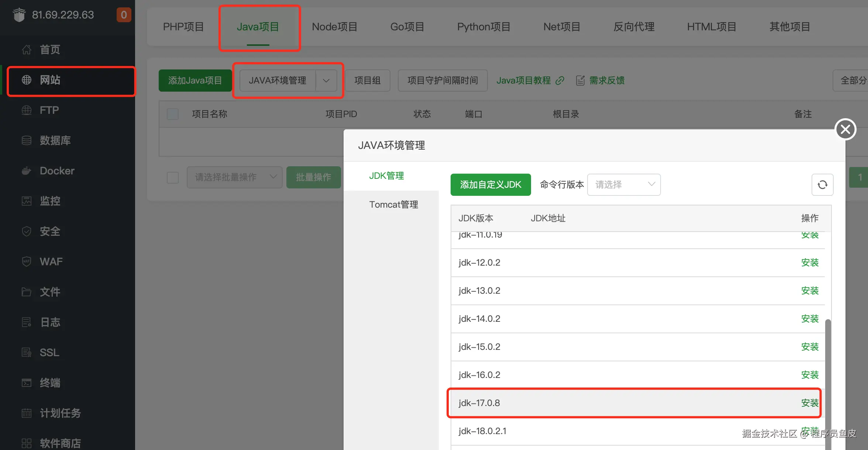Click the shield icon beside 安全

(x=27, y=231)
